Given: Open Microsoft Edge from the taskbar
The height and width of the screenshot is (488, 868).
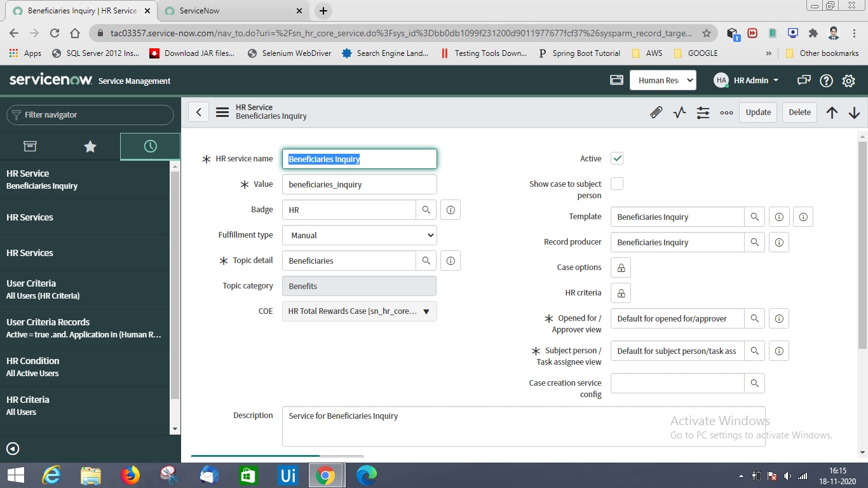Looking at the screenshot, I should click(x=367, y=475).
